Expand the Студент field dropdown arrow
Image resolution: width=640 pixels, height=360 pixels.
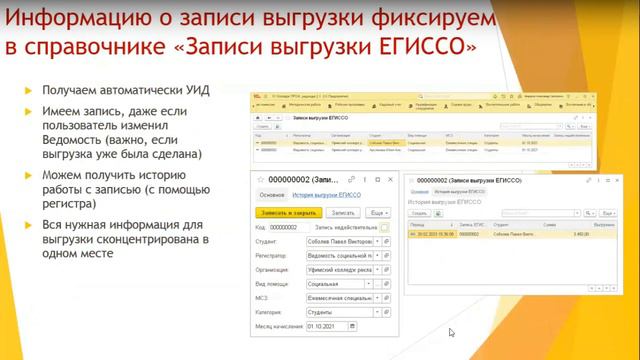(x=378, y=242)
